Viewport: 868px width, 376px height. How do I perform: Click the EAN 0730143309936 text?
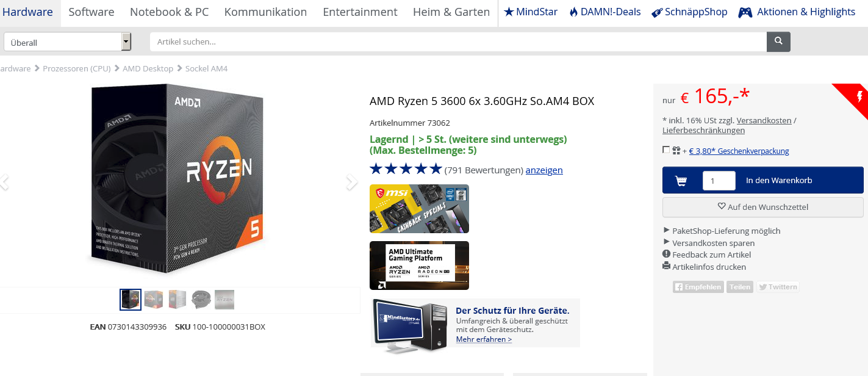pyautogui.click(x=128, y=327)
